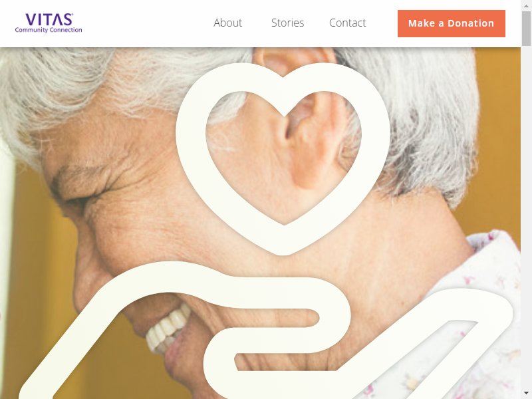The image size is (532, 399).
Task: Click the woman's closed eye in the hero image
Action: coord(80,201)
